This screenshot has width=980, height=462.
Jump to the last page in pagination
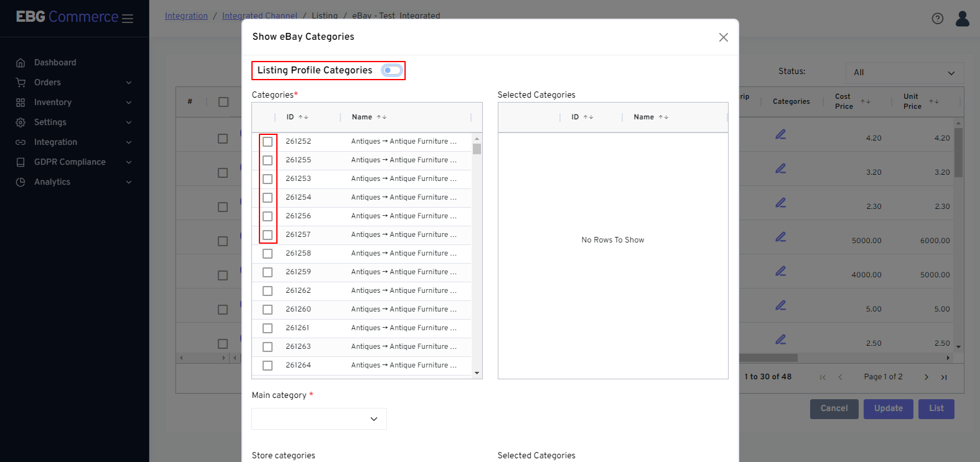[x=943, y=377]
